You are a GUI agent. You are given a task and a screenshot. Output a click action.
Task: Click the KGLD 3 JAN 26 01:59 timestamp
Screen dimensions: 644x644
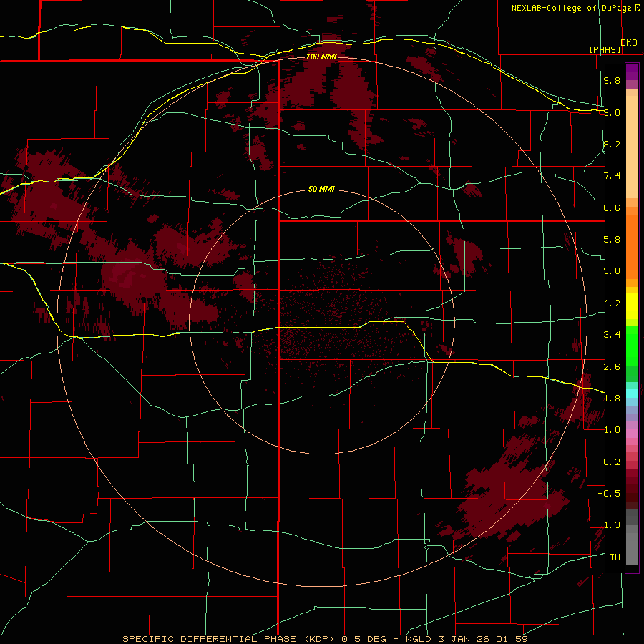point(467,639)
